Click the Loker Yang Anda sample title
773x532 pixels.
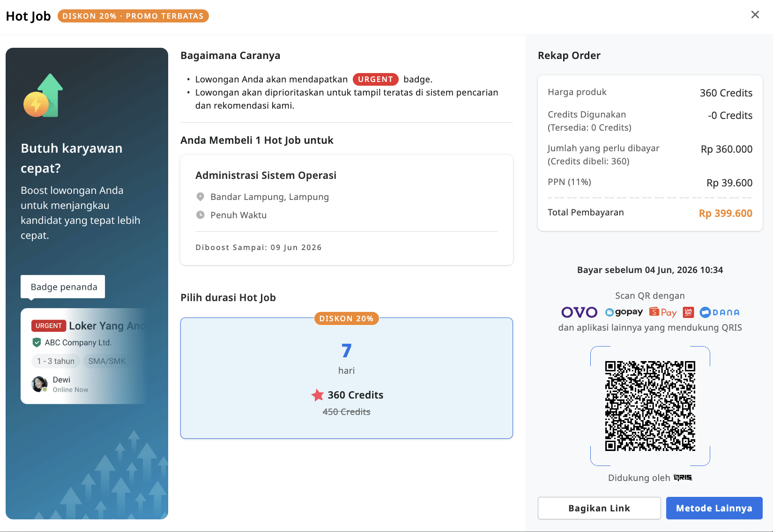pyautogui.click(x=107, y=325)
